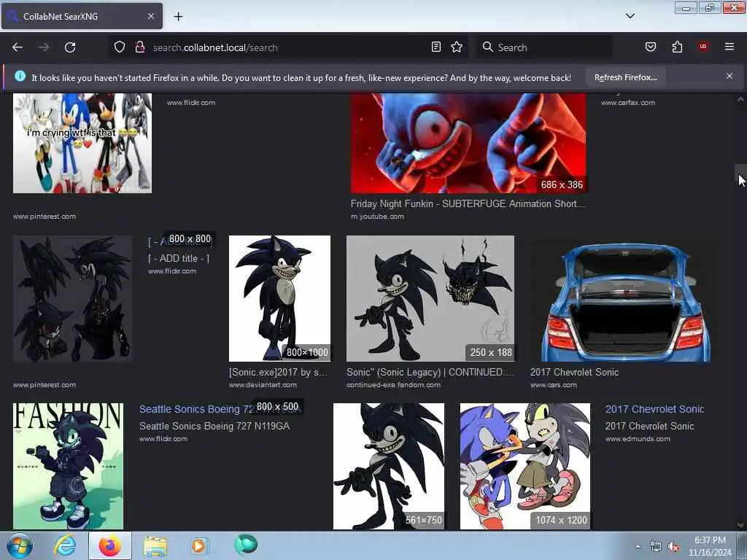This screenshot has width=747, height=560.
Task: Click the page scrollbar down arrow
Action: (740, 525)
